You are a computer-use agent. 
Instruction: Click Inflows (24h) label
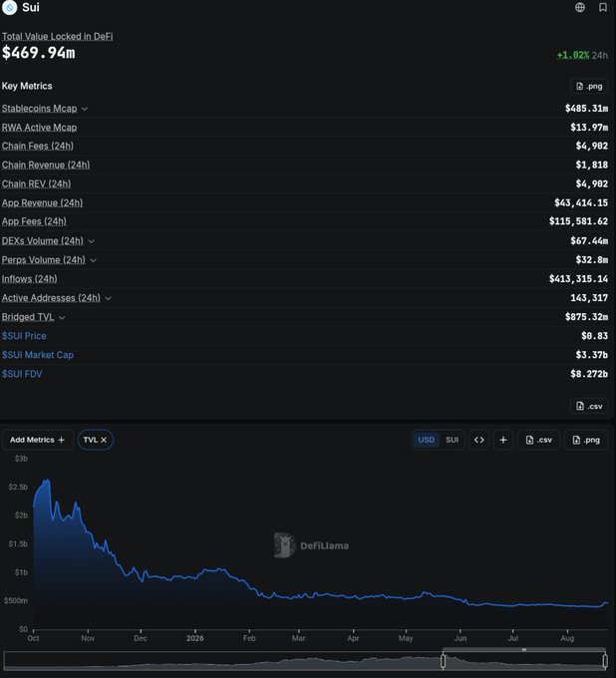pos(29,279)
